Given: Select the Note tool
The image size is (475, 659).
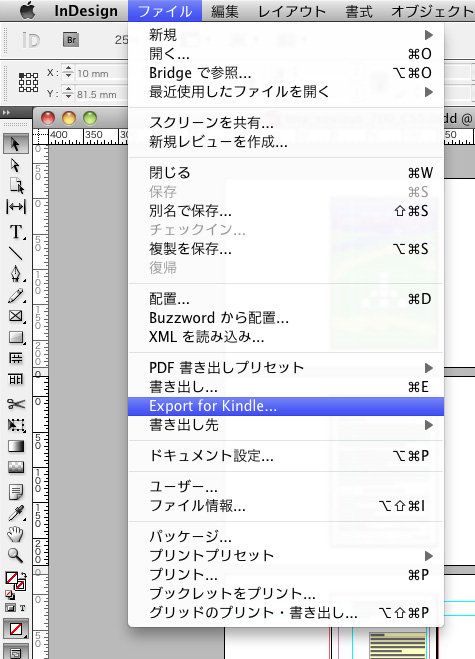Looking at the screenshot, I should (16, 491).
